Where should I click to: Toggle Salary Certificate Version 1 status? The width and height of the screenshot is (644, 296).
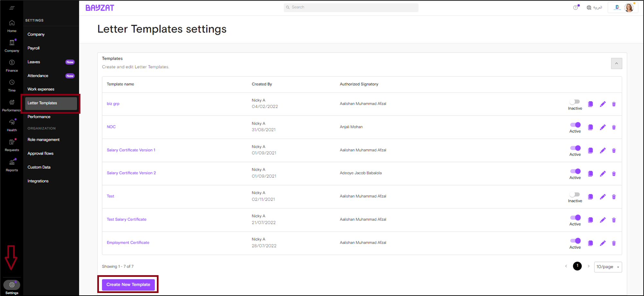pyautogui.click(x=575, y=148)
